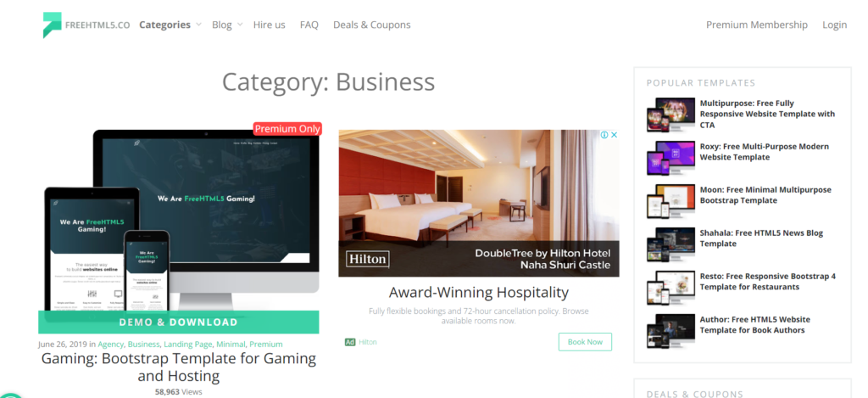
Task: Open the Landing Page category tag
Action: [187, 345]
